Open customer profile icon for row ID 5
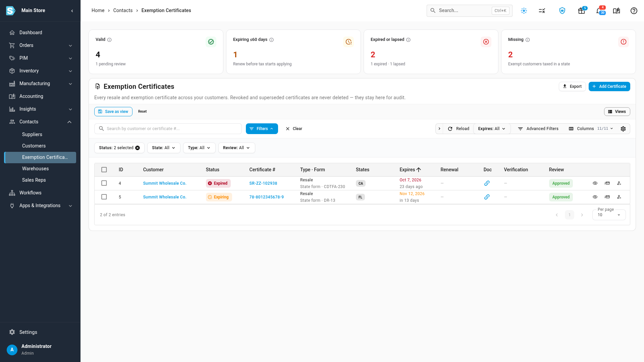 [619, 197]
